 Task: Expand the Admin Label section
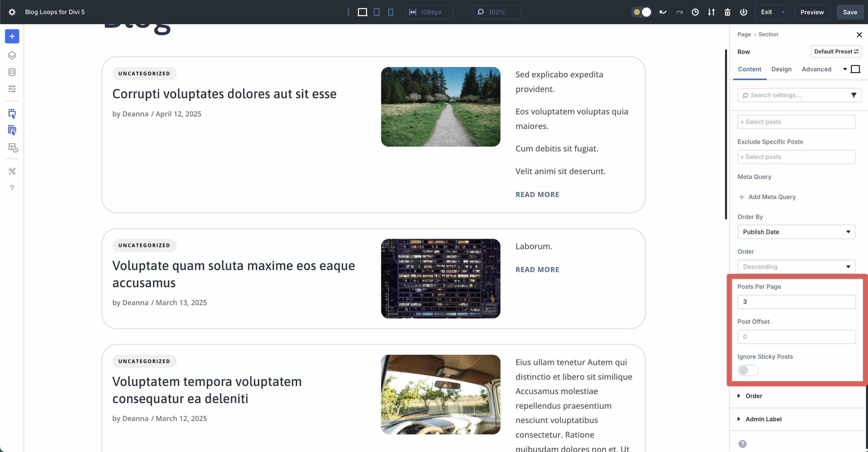tap(764, 418)
